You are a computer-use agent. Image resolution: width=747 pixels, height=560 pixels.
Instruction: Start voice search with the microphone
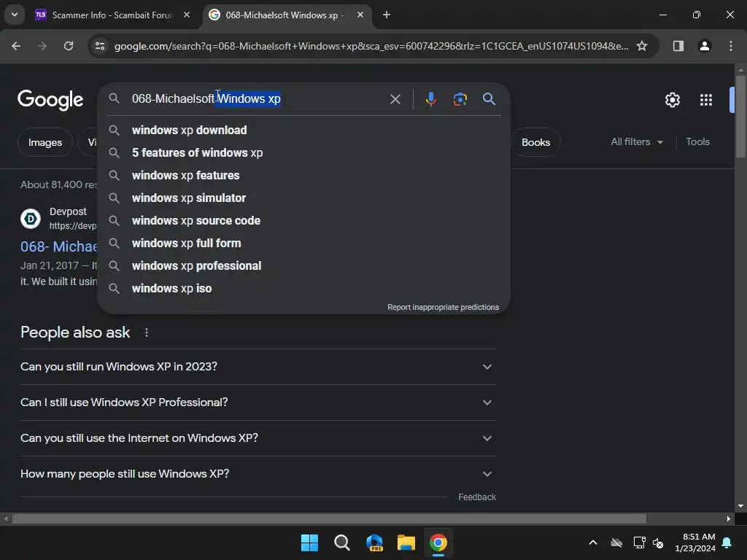point(430,99)
